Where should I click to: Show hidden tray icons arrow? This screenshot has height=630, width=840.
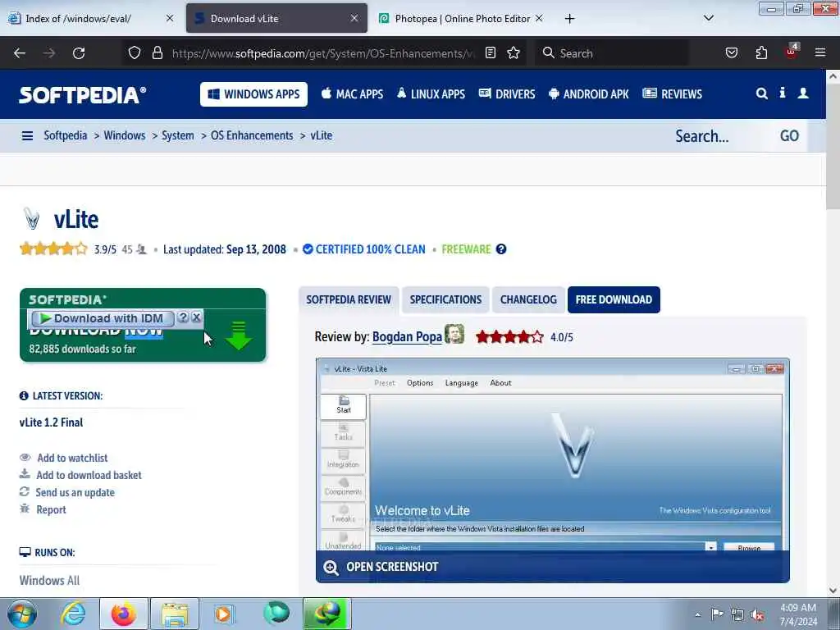[x=697, y=614]
